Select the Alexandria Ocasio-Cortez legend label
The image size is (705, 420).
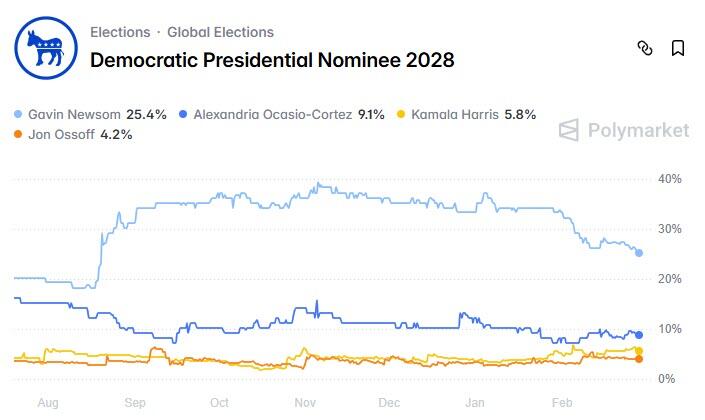pyautogui.click(x=274, y=115)
